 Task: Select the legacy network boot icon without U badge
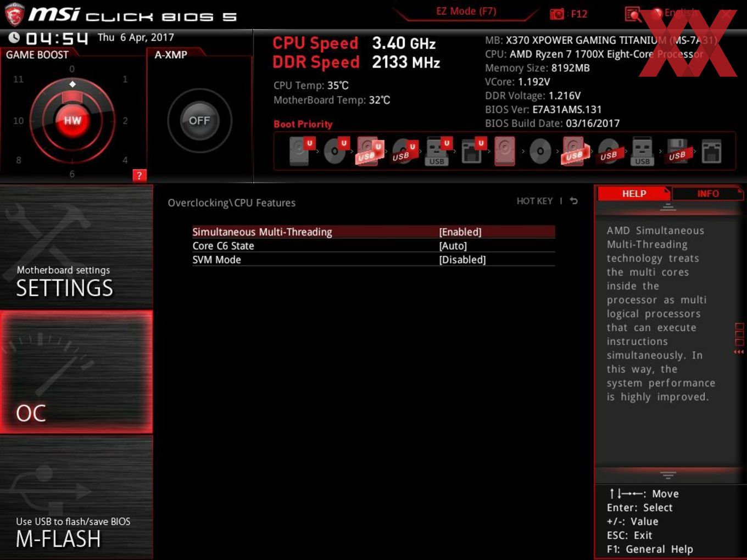[x=711, y=152]
